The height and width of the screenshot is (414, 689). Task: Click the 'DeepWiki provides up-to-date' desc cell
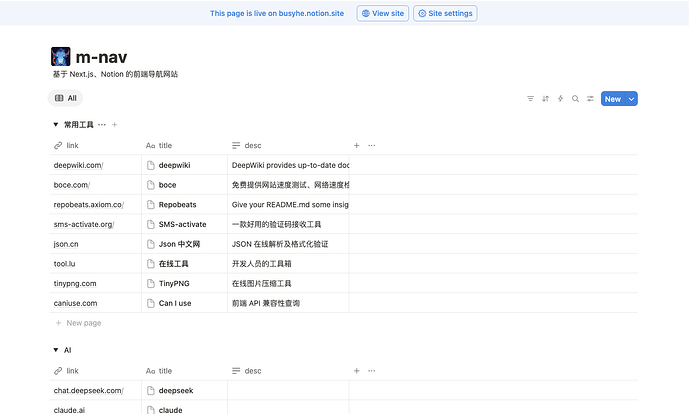[x=289, y=165]
